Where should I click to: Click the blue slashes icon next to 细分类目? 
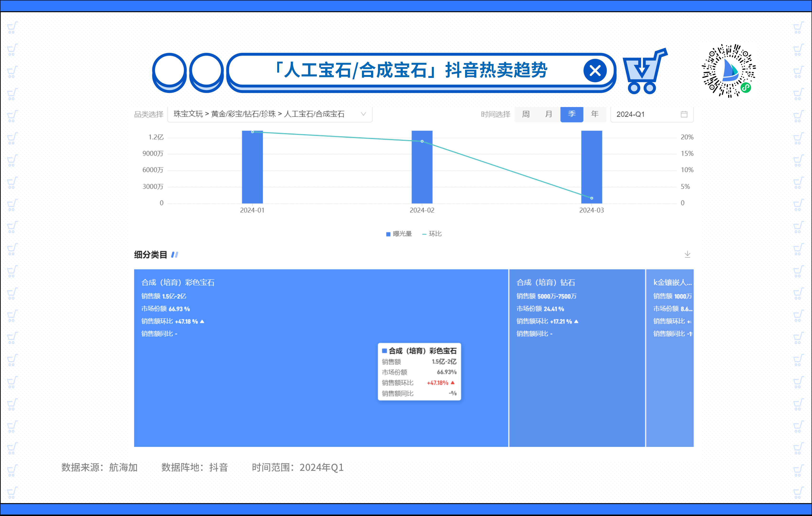tap(175, 255)
